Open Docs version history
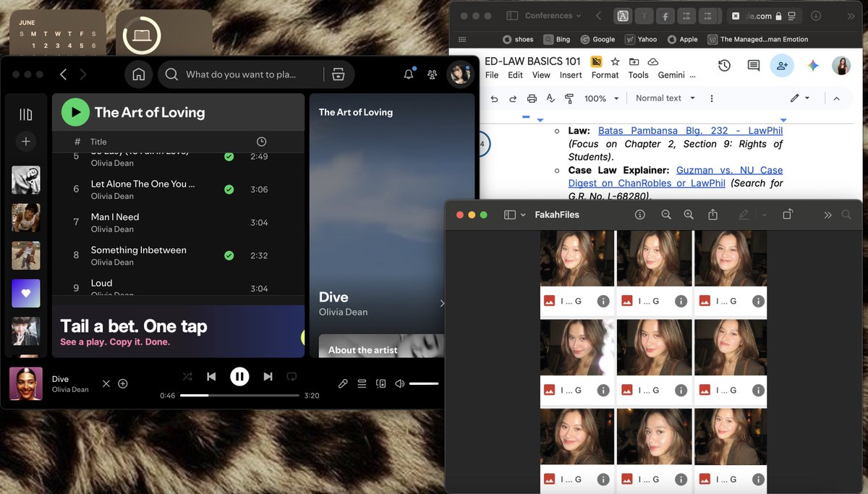 click(x=724, y=66)
